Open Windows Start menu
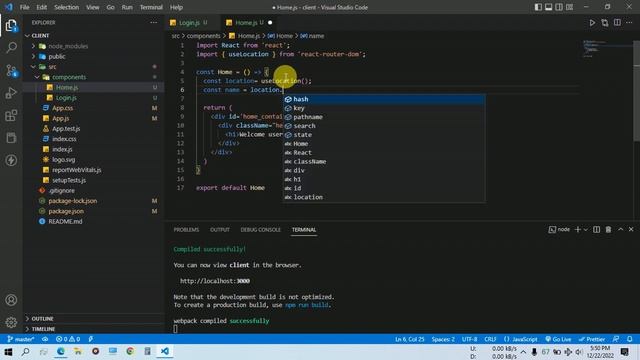 [8, 351]
